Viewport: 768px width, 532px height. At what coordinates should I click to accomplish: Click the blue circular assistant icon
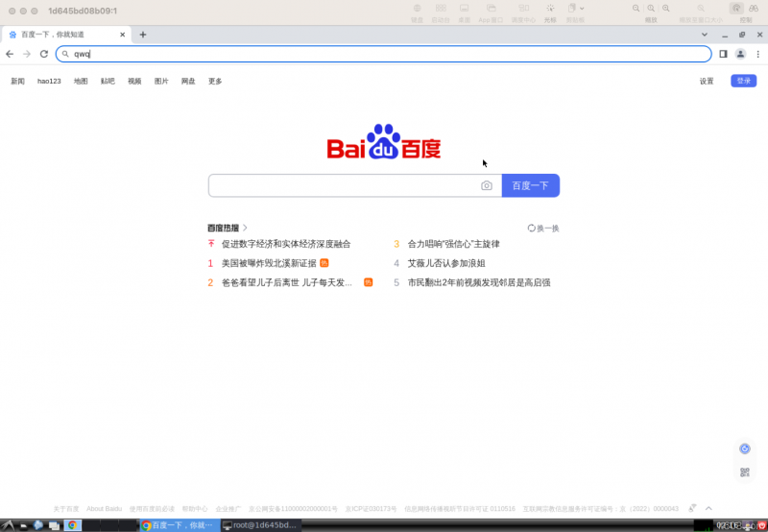click(x=744, y=448)
